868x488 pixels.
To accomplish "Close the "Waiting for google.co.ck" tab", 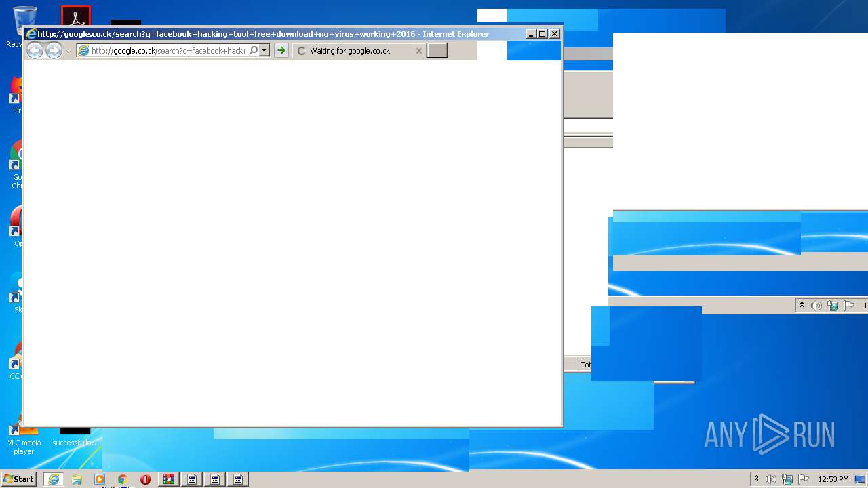I will (419, 51).
